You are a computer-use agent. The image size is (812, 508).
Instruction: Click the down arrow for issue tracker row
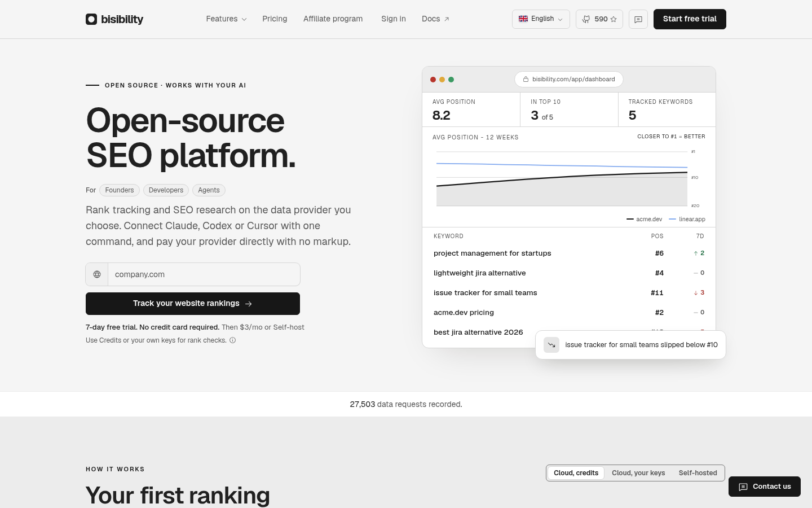coord(696,292)
